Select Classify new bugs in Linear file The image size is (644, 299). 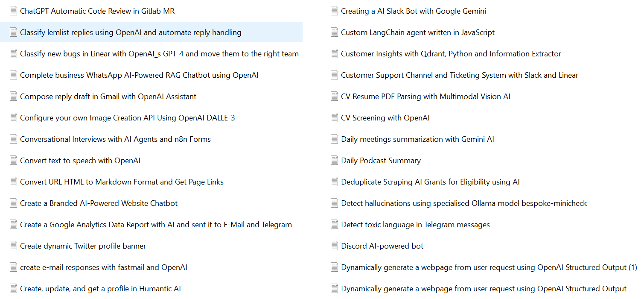pos(159,54)
